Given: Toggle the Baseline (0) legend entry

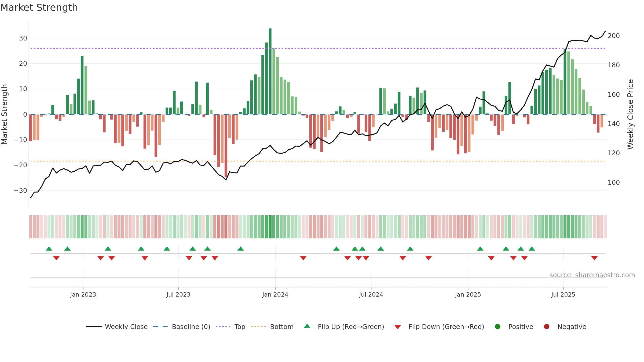Looking at the screenshot, I should coord(182,327).
